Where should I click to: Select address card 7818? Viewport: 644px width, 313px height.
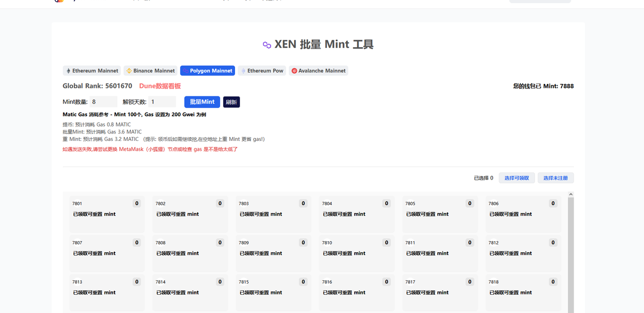[523, 292]
